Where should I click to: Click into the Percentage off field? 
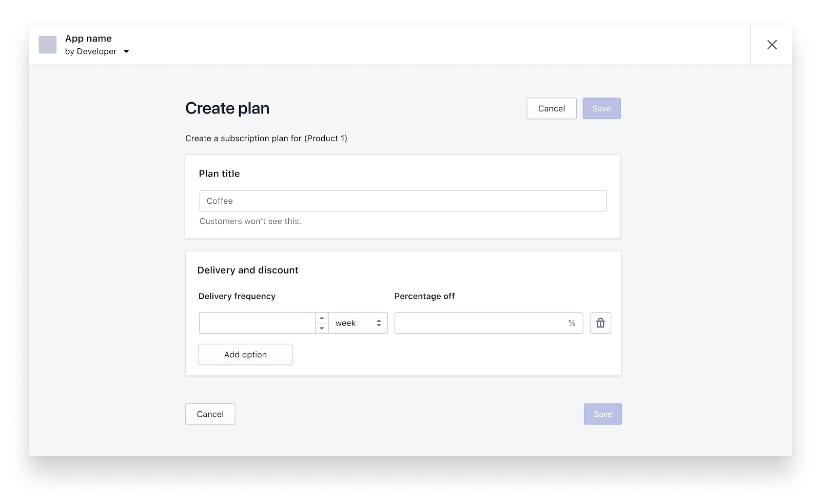[x=480, y=323]
